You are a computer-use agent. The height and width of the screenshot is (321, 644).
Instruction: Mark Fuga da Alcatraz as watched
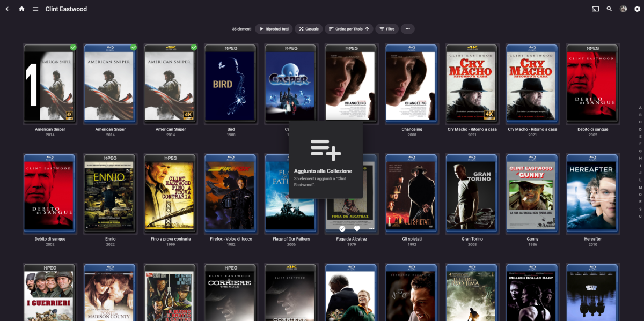click(342, 229)
